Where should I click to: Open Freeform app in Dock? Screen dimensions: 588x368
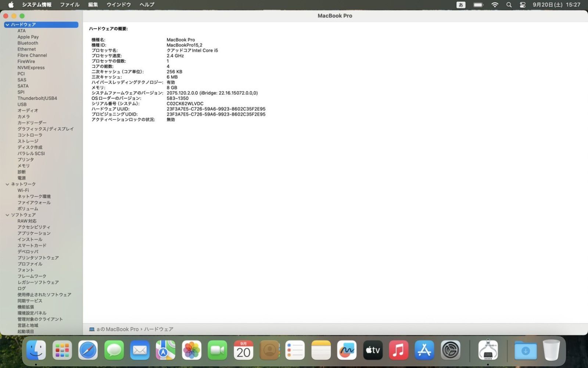click(x=347, y=350)
